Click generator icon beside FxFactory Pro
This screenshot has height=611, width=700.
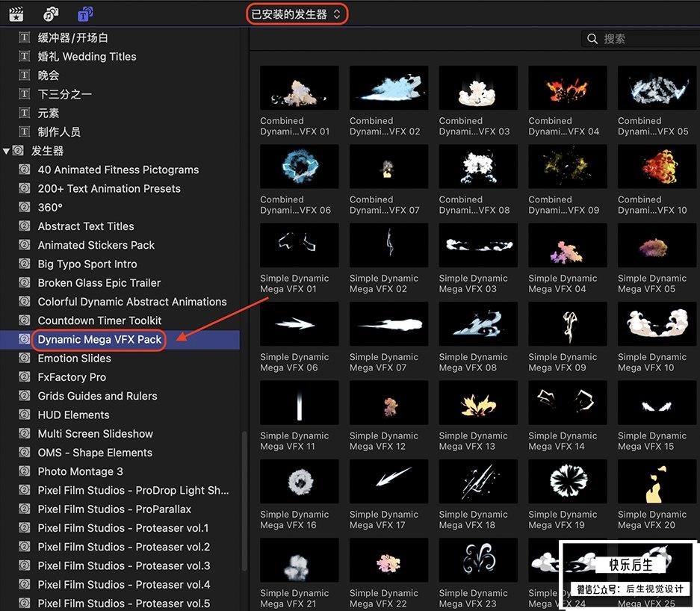pyautogui.click(x=25, y=376)
